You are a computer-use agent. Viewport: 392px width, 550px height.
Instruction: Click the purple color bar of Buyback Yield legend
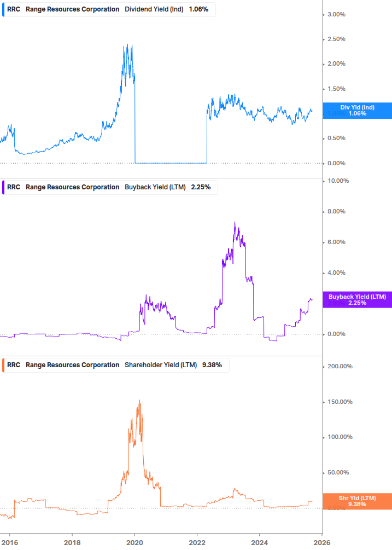pos(3,187)
